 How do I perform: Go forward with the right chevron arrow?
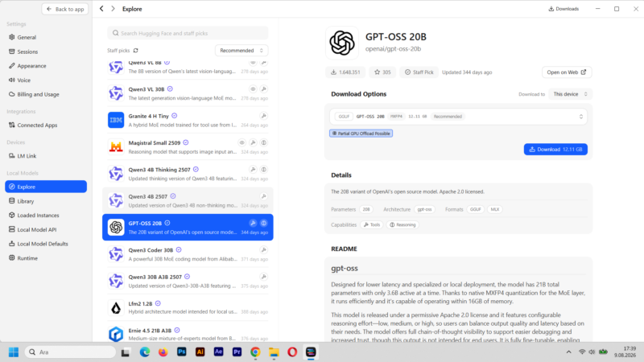pyautogui.click(x=113, y=9)
